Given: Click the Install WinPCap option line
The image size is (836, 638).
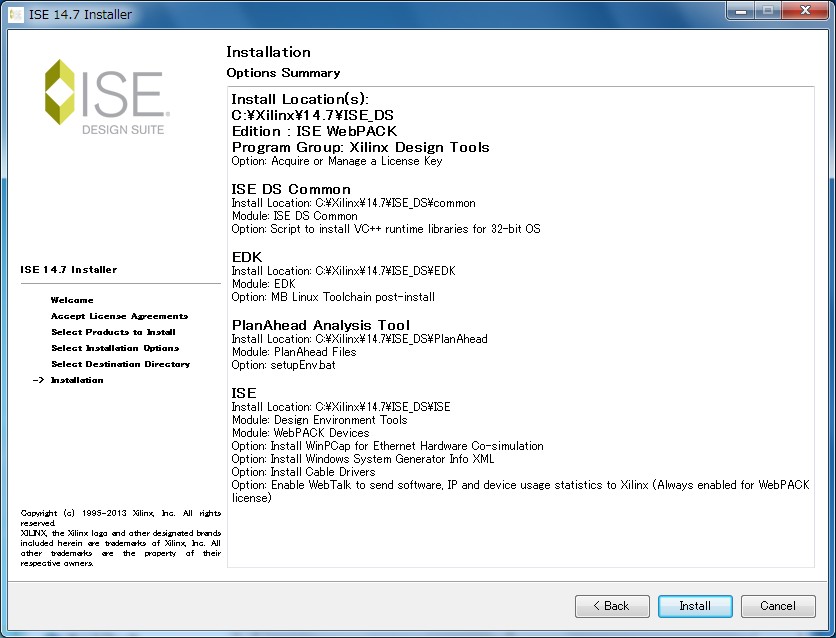Looking at the screenshot, I should [x=388, y=446].
